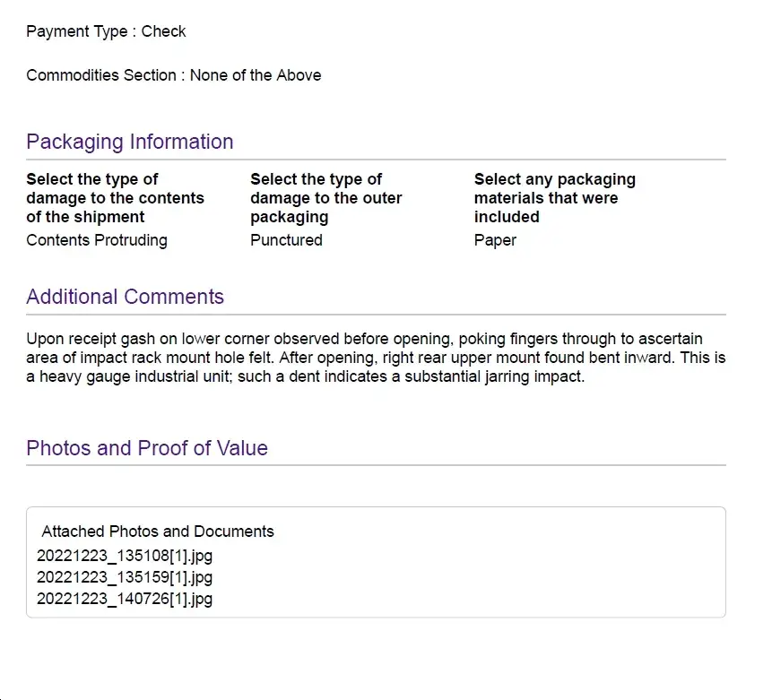Viewport: 772px width, 700px height.
Task: Select the "Contents Protruding" value text
Action: click(97, 240)
